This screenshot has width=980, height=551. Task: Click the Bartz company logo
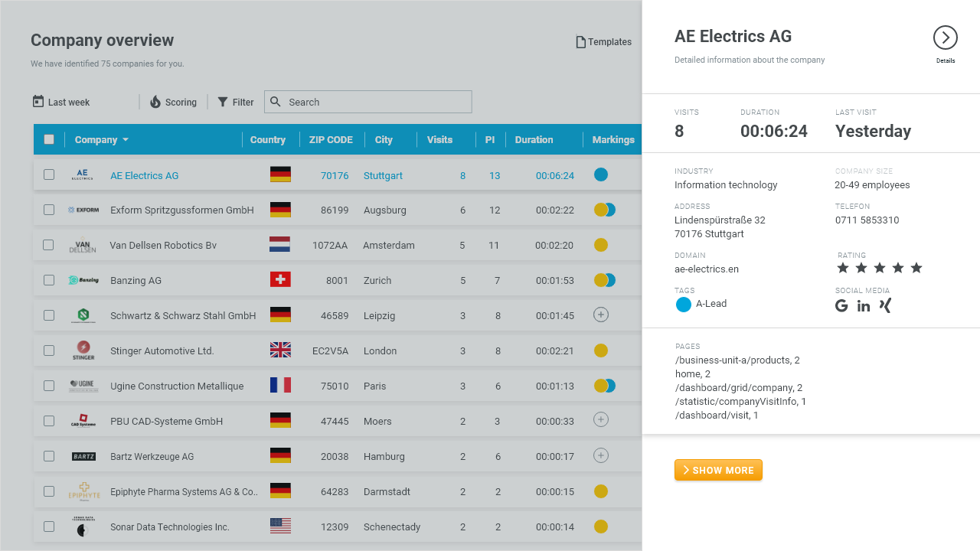pyautogui.click(x=83, y=456)
